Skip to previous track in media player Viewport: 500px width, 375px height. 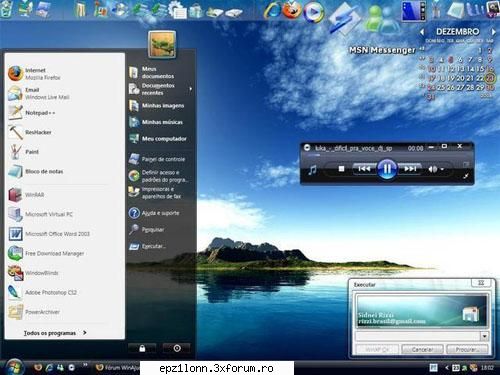[364, 169]
